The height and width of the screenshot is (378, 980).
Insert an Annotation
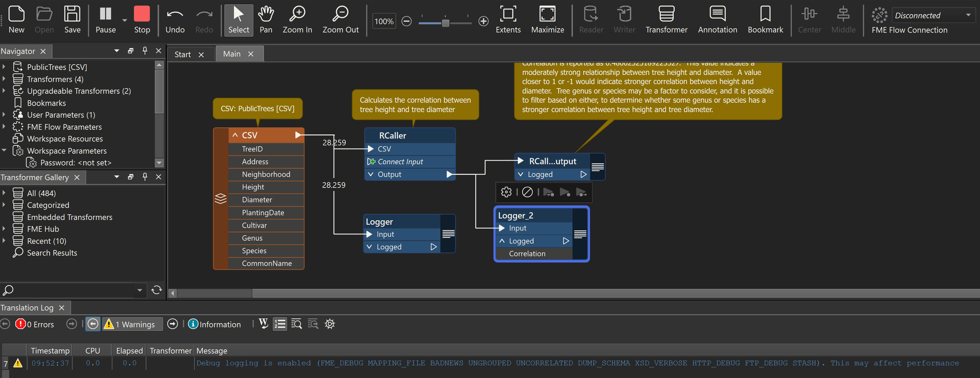pyautogui.click(x=717, y=20)
